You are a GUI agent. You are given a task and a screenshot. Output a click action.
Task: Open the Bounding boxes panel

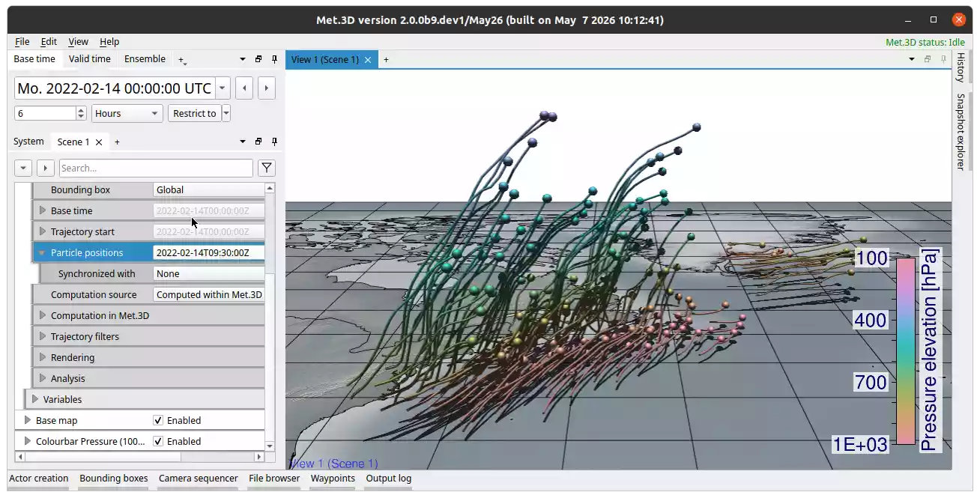click(114, 479)
